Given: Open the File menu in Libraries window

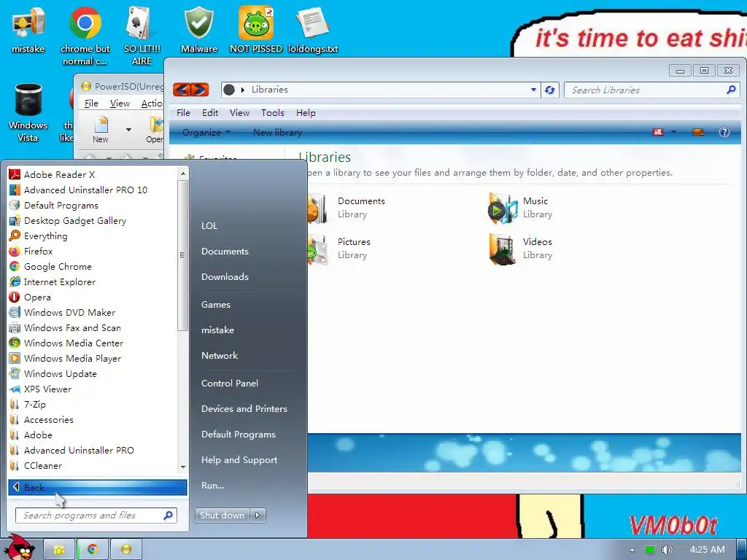Looking at the screenshot, I should 183,113.
